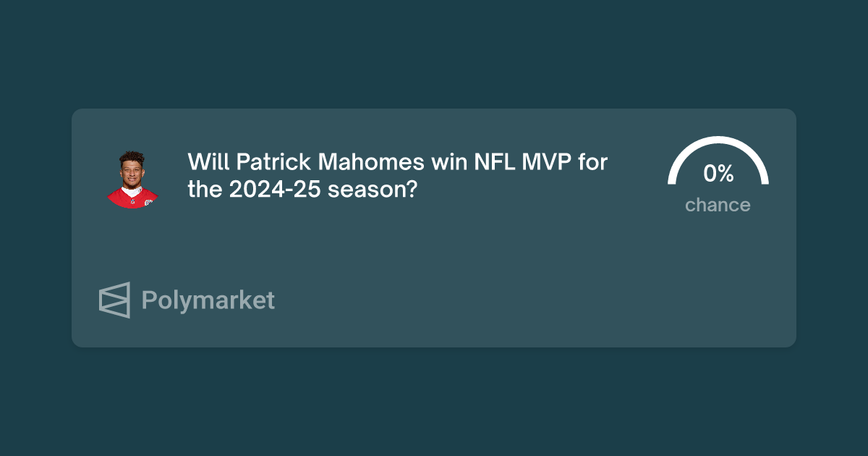
Task: Click the Patrick Mahomes headshot thumbnail
Action: click(x=133, y=178)
